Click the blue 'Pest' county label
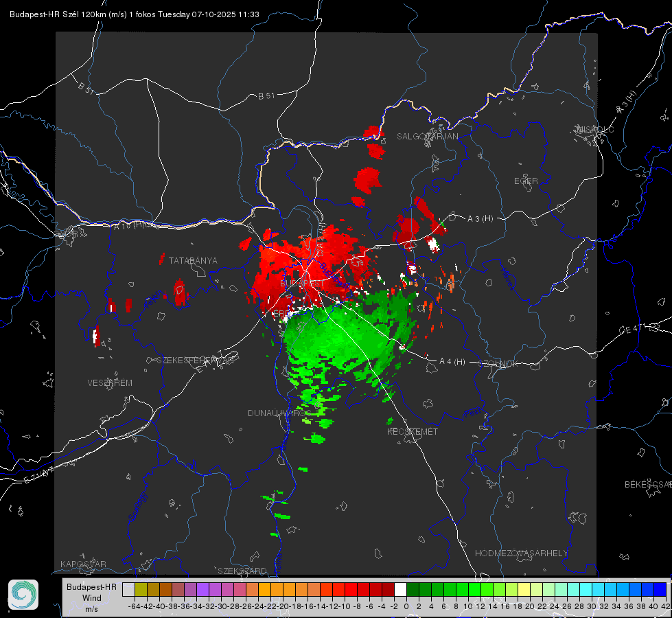Screen dimensions: 672x618 point(473,413)
